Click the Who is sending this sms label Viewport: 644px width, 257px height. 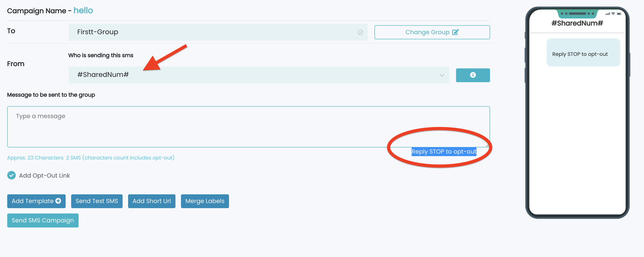pyautogui.click(x=101, y=55)
